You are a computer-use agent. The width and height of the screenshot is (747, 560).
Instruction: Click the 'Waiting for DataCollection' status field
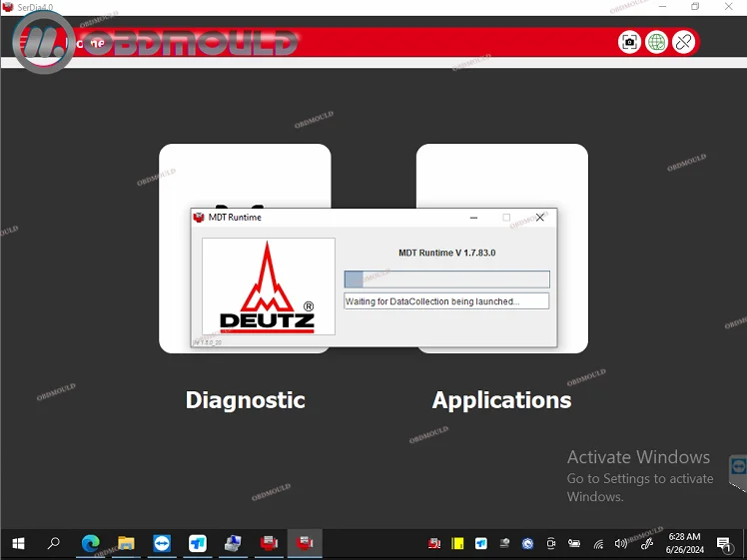446,300
